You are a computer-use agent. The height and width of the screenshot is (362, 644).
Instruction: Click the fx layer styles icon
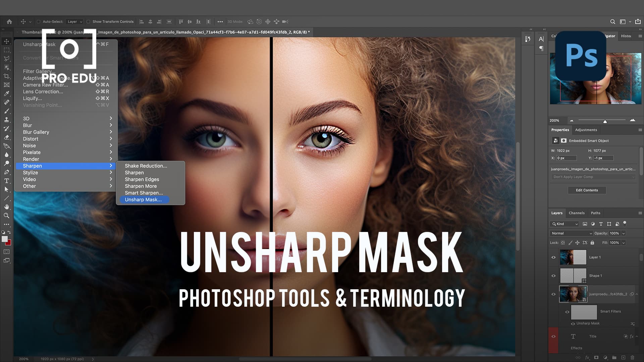click(x=587, y=357)
